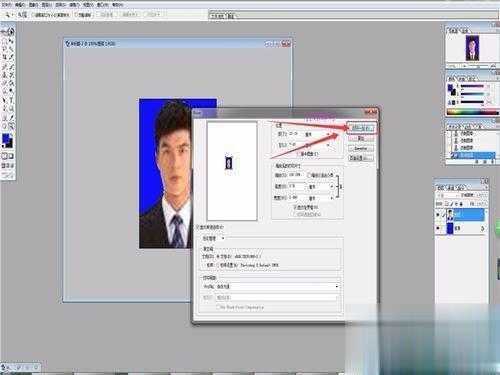500x375 pixels.
Task: Toggle Scale to Fit Media checkbox
Action: coord(309,175)
